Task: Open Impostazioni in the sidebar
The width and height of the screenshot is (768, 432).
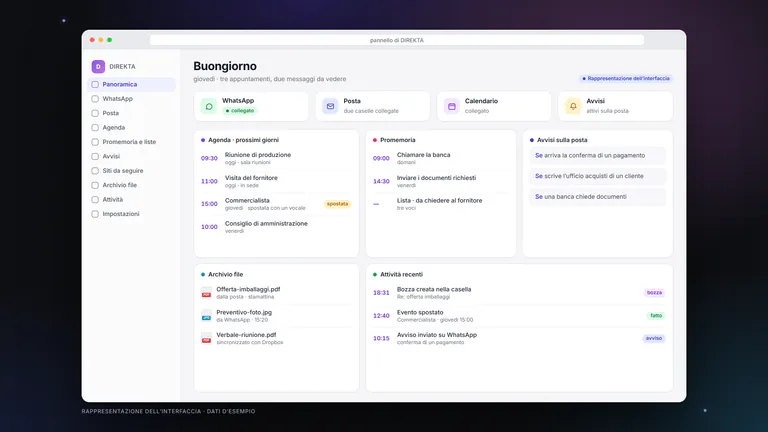Action: 131,214
